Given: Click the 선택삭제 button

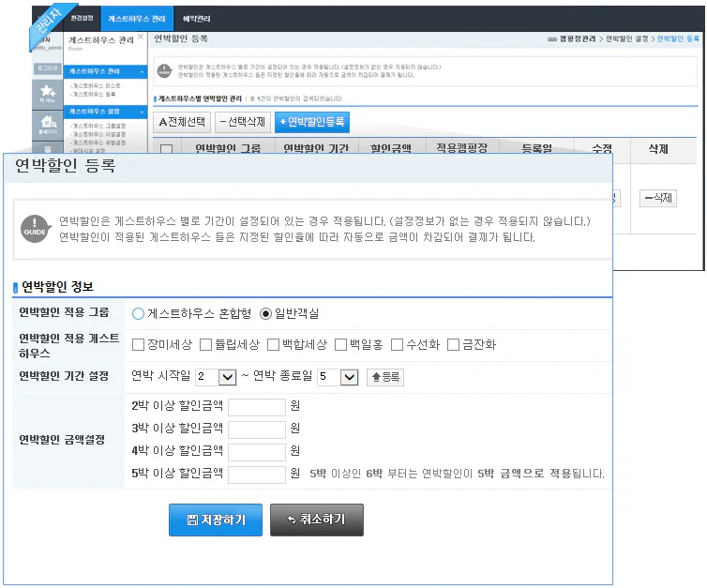Looking at the screenshot, I should point(243,122).
